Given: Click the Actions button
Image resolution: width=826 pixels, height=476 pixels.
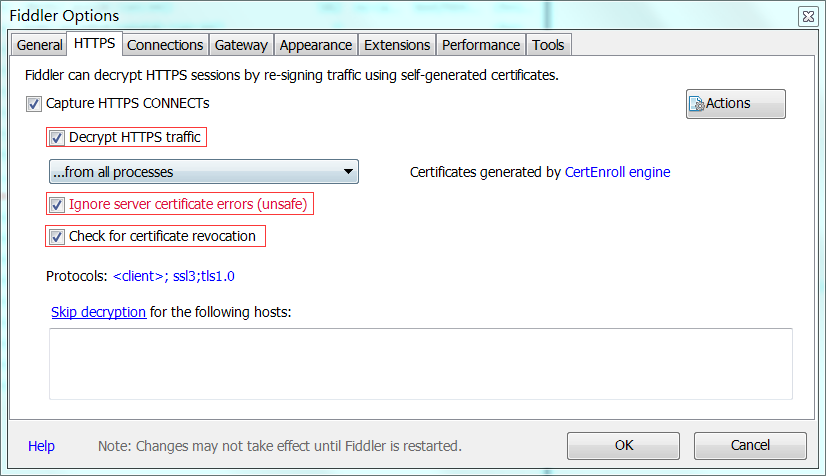Looking at the screenshot, I should [735, 104].
